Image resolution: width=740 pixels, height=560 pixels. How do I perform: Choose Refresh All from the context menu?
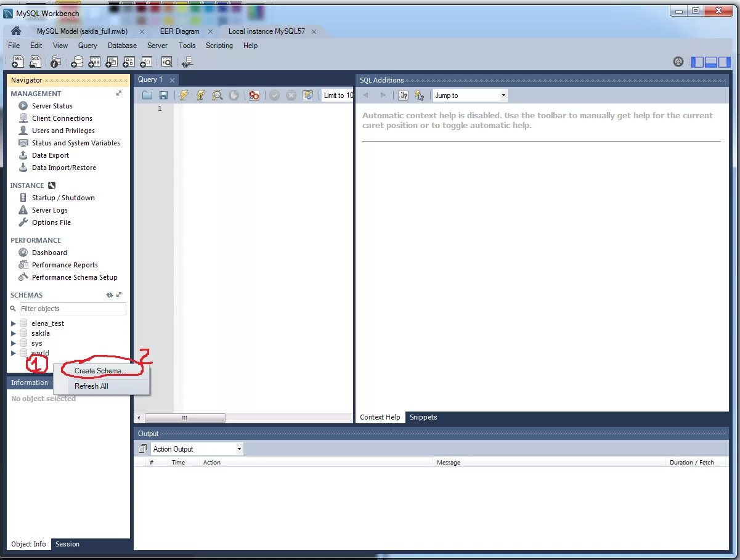[x=91, y=386]
